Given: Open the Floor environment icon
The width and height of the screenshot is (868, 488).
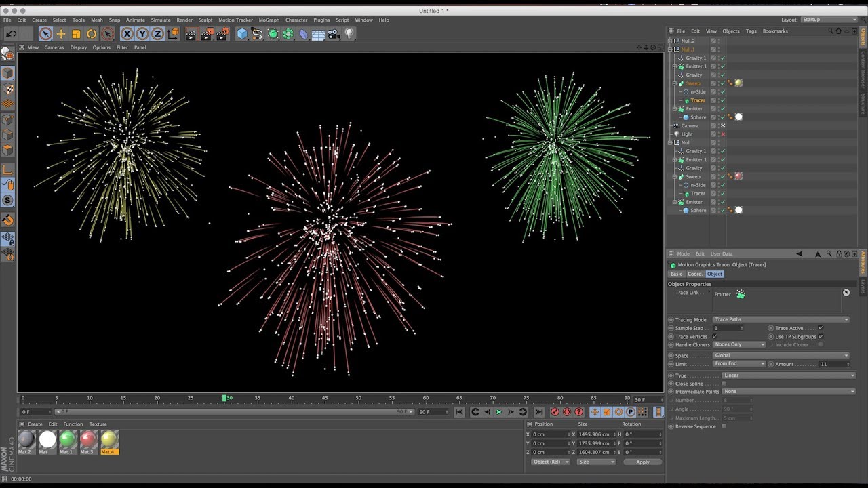Looking at the screenshot, I should point(318,34).
